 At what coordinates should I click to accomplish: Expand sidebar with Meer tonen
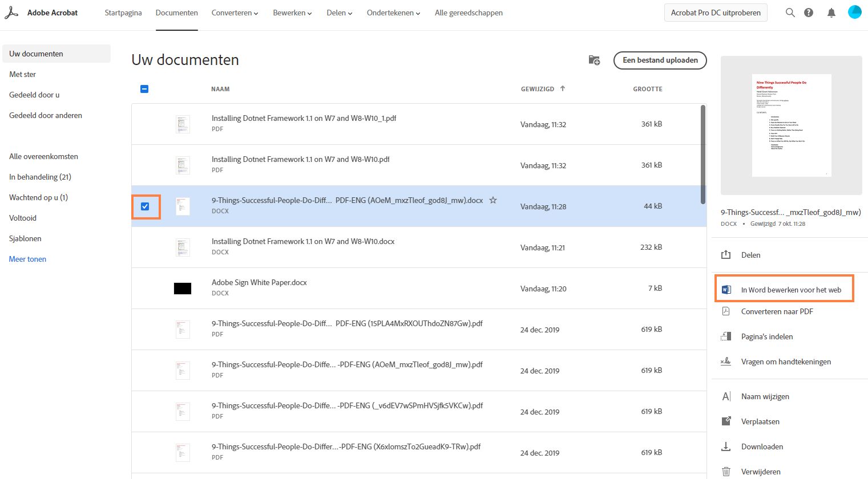pyautogui.click(x=27, y=259)
